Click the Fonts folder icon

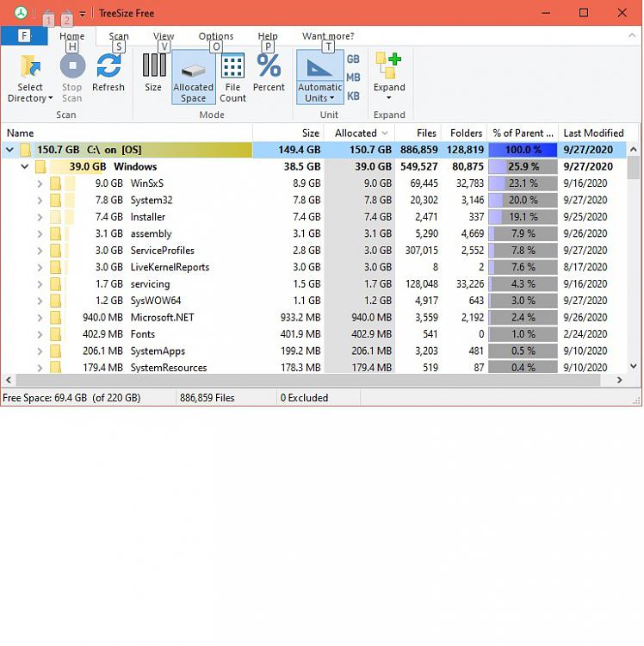pyautogui.click(x=56, y=334)
